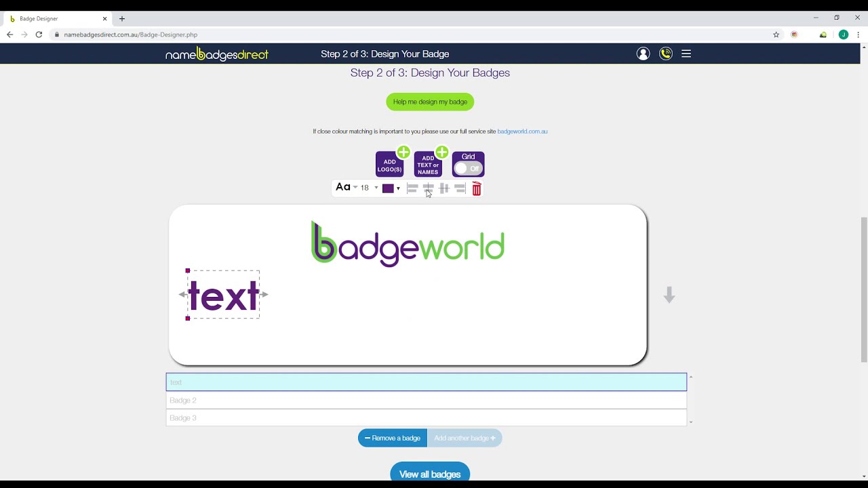Viewport: 868px width, 488px height.
Task: Click Add Text or Names button
Action: point(428,164)
